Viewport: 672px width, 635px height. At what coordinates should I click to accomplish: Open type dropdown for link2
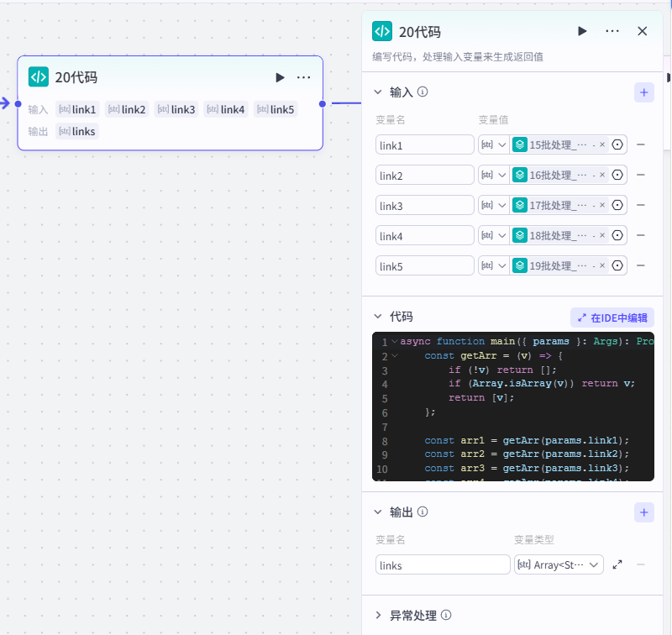(494, 176)
